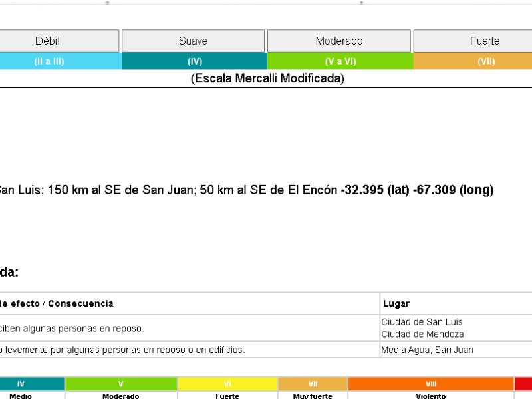The height and width of the screenshot is (399, 532).
Task: Click the Ciudad de Mendoza cell entry
Action: [x=422, y=334]
